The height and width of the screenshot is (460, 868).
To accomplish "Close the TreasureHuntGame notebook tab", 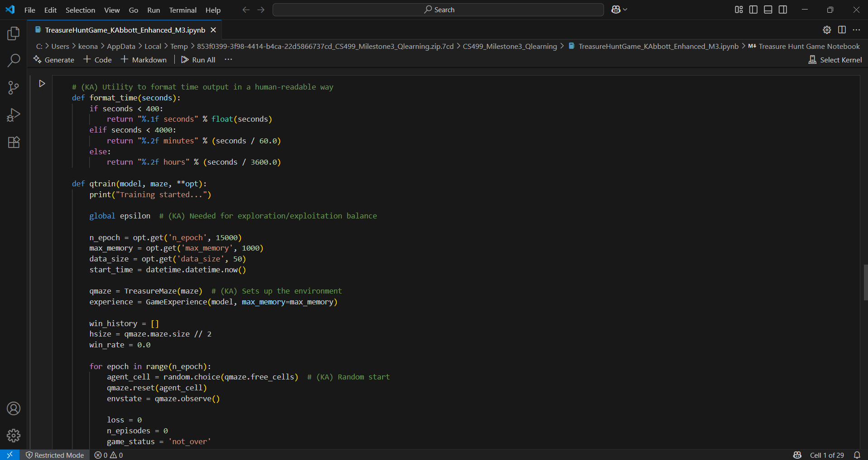I will (213, 30).
